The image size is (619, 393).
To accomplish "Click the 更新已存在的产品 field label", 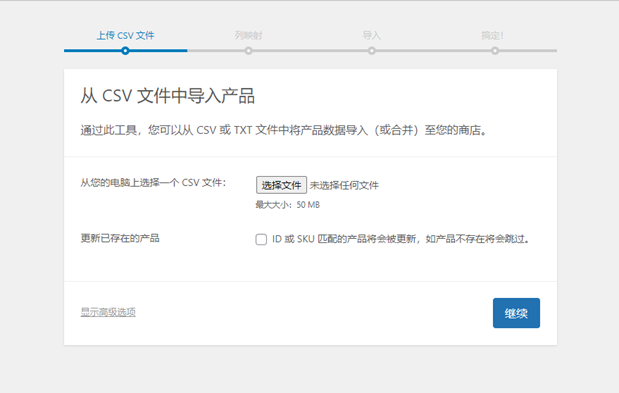I will 120,238.
